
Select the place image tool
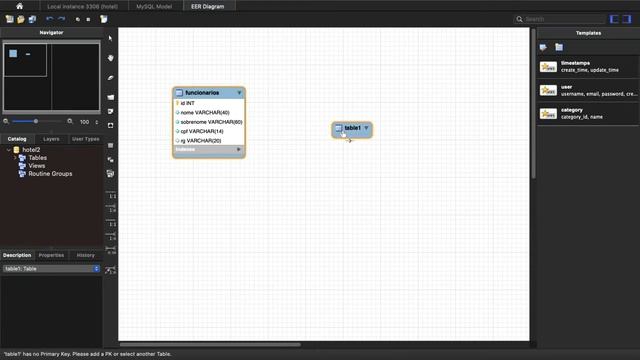(110, 125)
